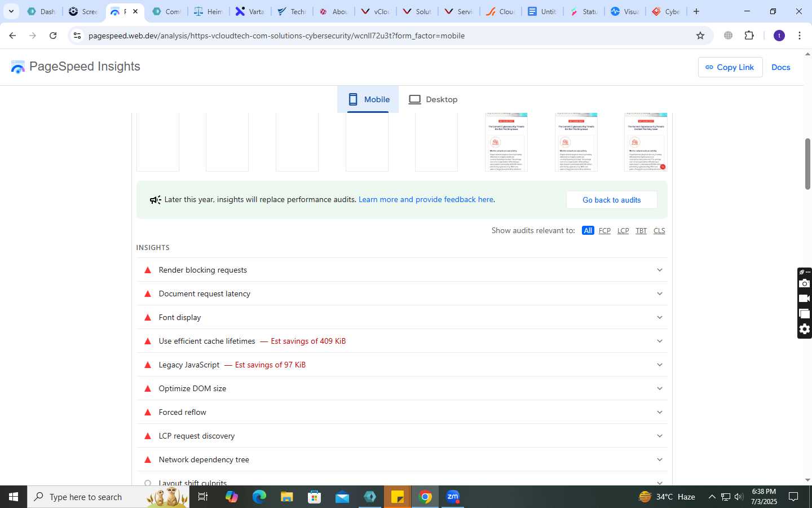Click the browser forward arrow
The width and height of the screenshot is (812, 508).
click(x=33, y=36)
